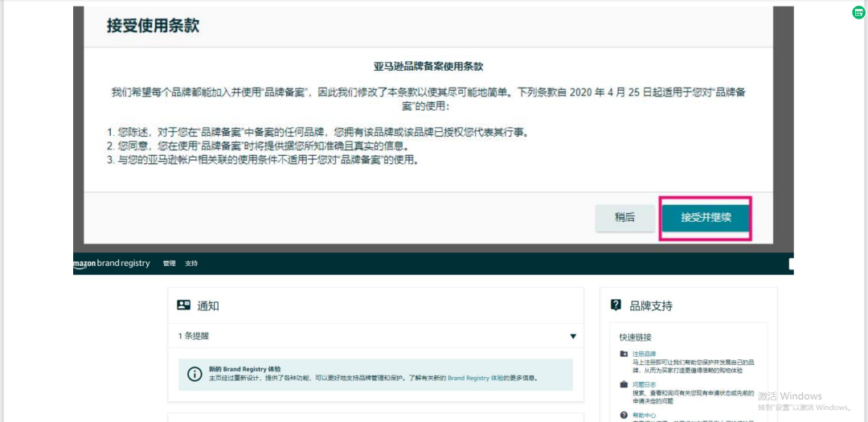Viewport: 868px width, 422px height.
Task: Click the 1 条提醒 text
Action: coord(194,336)
